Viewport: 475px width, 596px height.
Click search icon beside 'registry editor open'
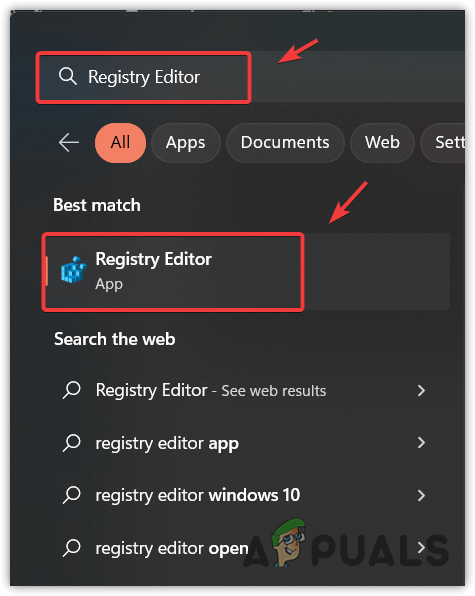(71, 548)
